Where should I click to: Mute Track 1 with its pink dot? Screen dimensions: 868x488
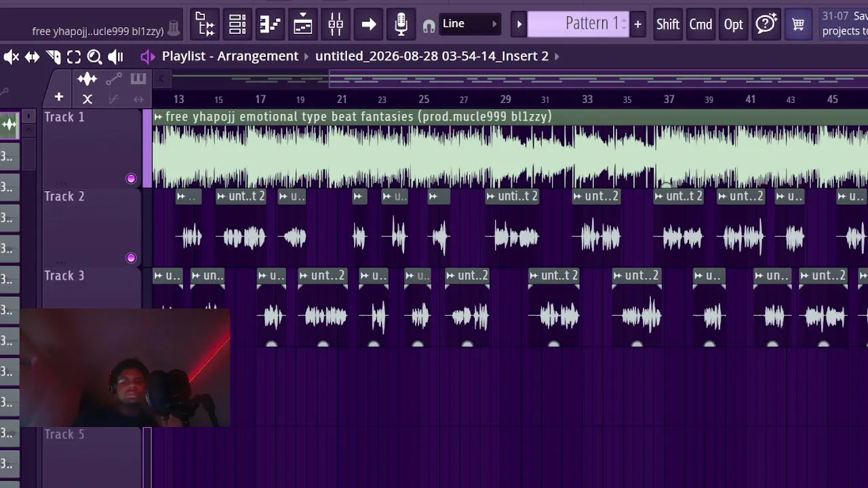coord(131,179)
